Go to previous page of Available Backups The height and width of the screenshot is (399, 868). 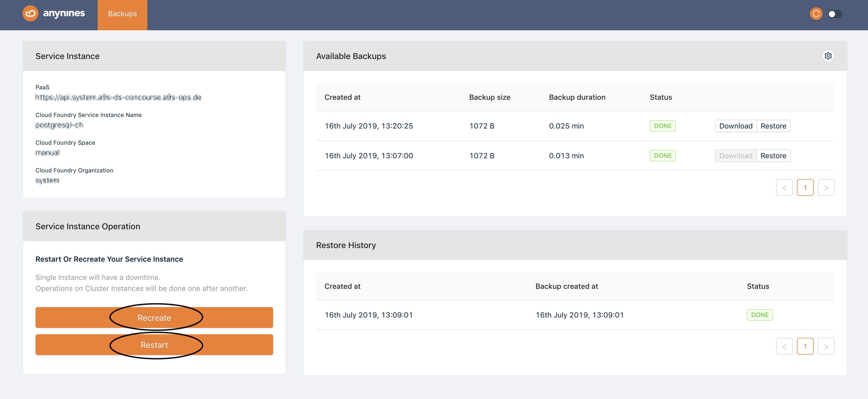click(784, 188)
